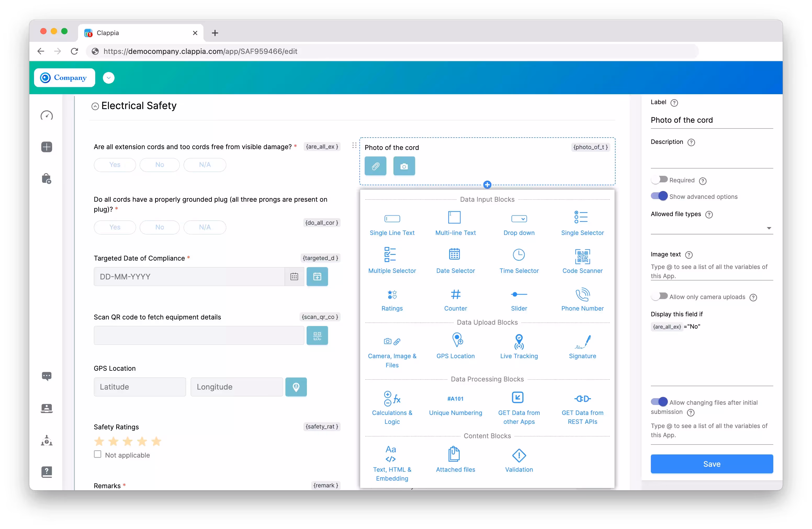This screenshot has height=529, width=812.
Task: Open a new browser tab
Action: coord(215,33)
